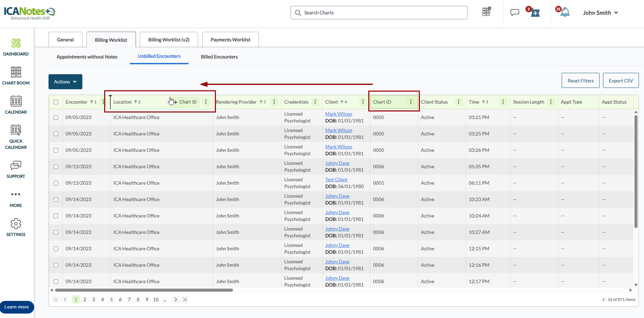
Task: Open the Test Client chart link
Action: click(x=336, y=180)
